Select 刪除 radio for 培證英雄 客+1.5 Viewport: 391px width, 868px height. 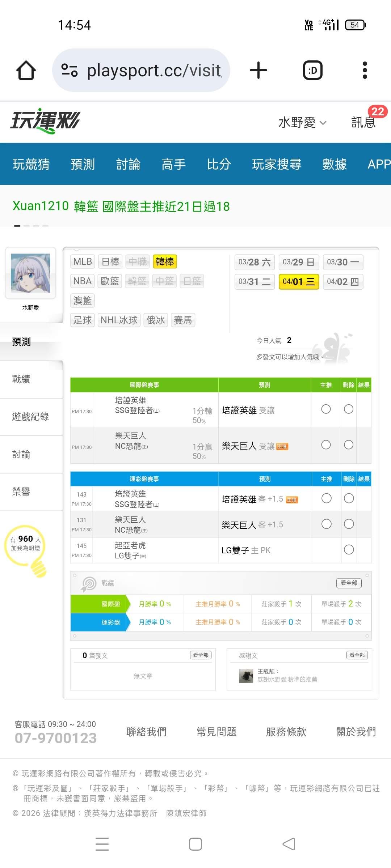(x=349, y=498)
